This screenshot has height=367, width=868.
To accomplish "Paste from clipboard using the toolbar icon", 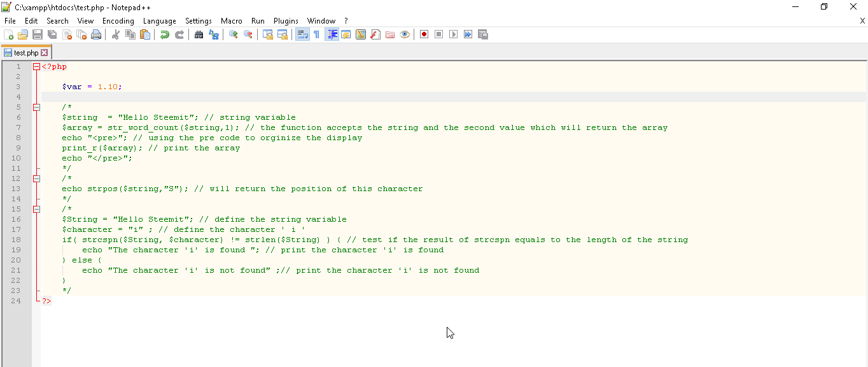I will click(x=145, y=34).
